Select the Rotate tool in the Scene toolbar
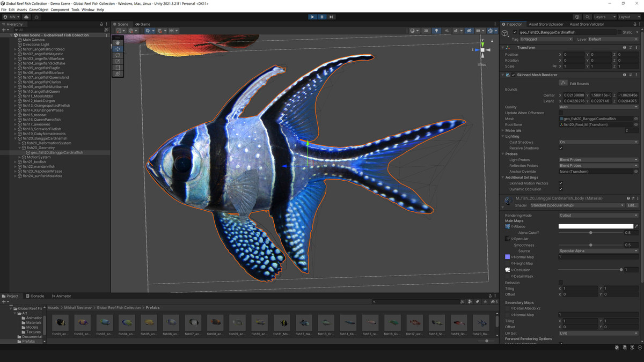This screenshot has width=644, height=362. [x=118, y=55]
